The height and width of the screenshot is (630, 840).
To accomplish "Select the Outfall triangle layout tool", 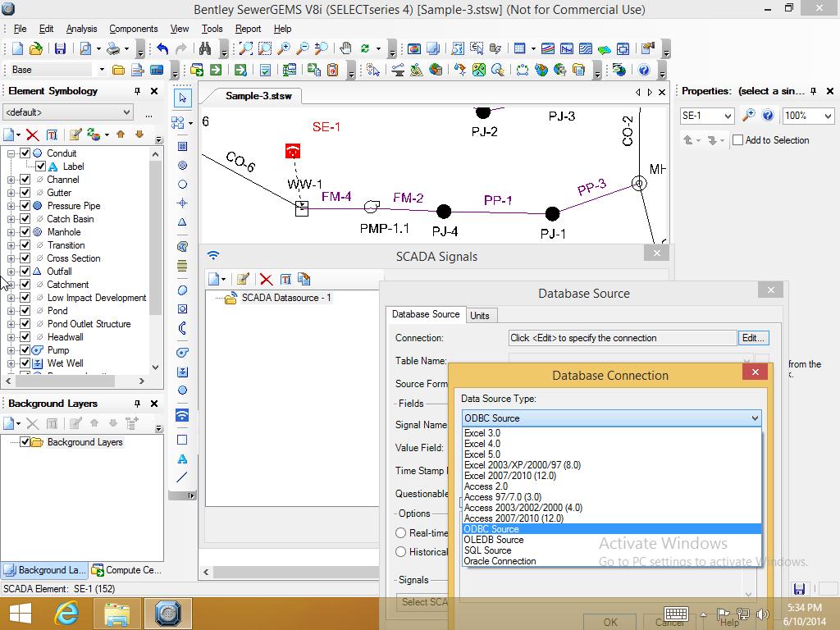I will tap(182, 222).
